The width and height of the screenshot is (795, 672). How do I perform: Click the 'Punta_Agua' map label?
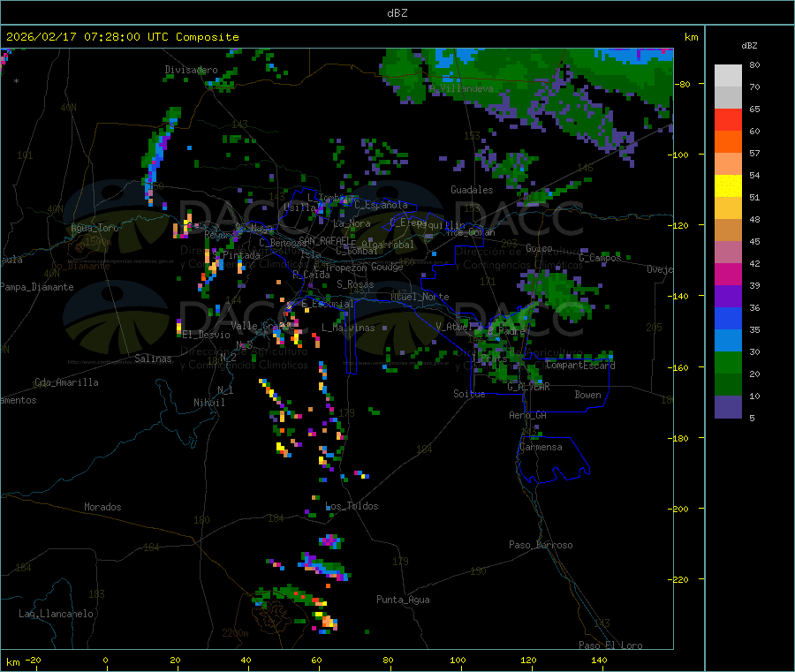[403, 600]
